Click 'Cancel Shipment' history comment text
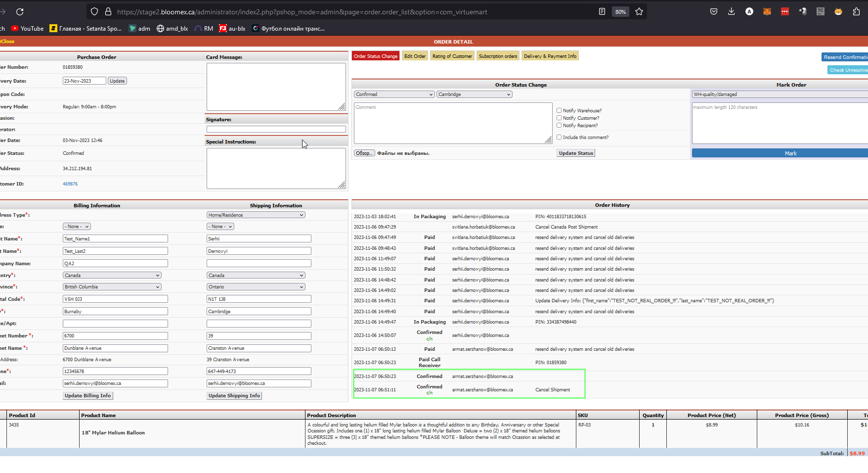This screenshot has height=473, width=868. [553, 390]
